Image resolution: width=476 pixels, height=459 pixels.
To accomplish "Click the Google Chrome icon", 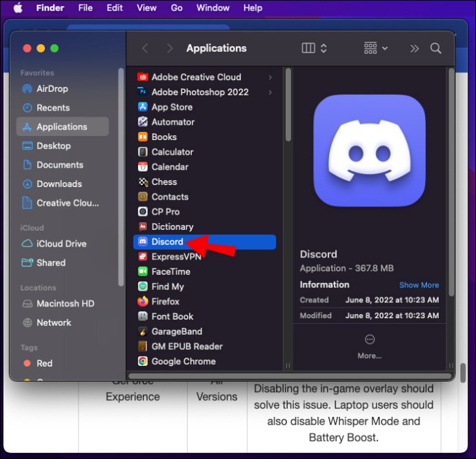I will [x=143, y=361].
